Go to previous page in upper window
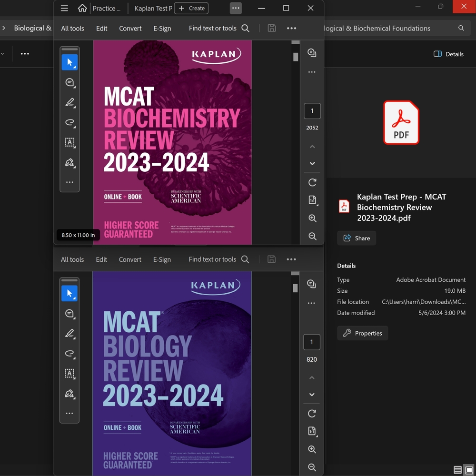This screenshot has height=476, width=476. click(x=312, y=147)
